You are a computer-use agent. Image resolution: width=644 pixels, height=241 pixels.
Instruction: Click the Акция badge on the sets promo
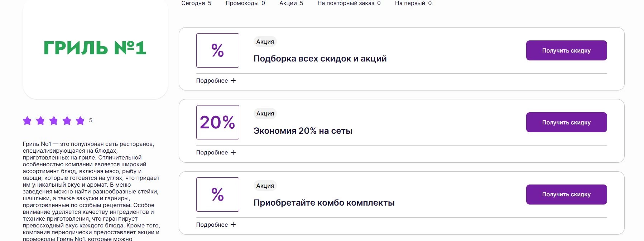264,113
